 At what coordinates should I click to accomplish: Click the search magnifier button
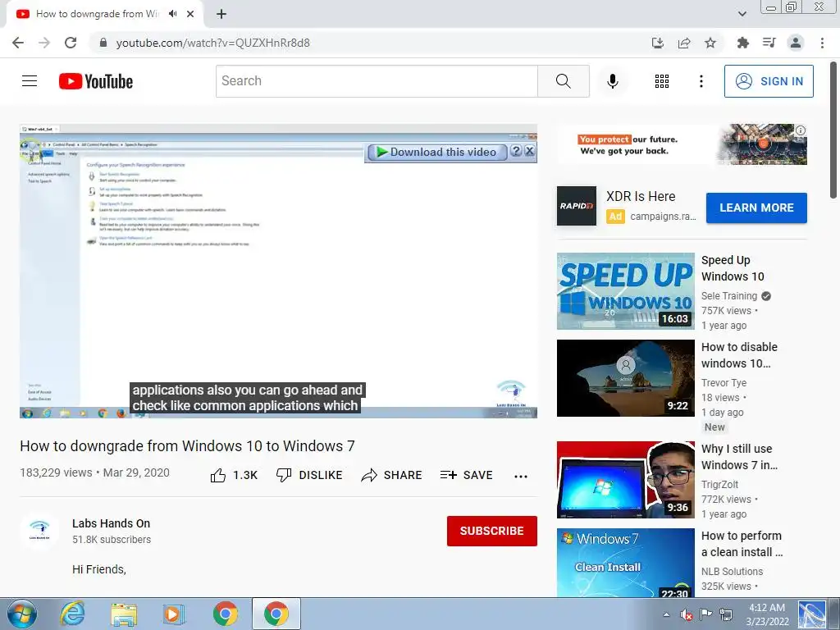[x=563, y=81]
